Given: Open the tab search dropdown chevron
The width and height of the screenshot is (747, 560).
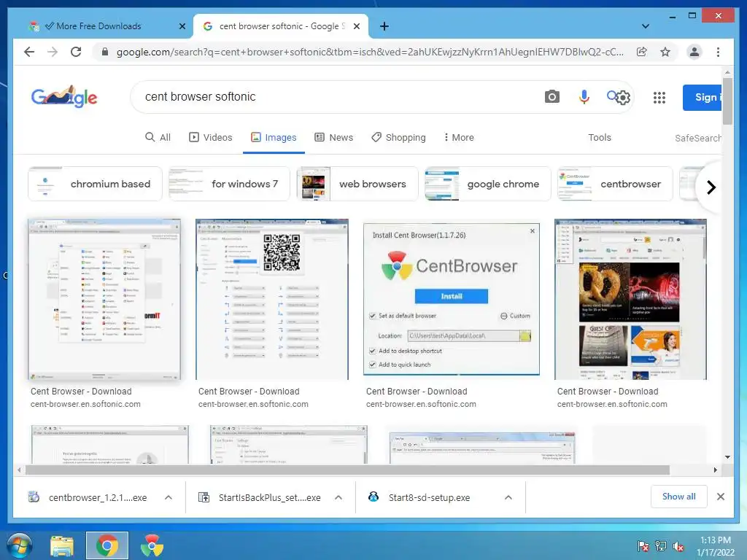Looking at the screenshot, I should click(x=646, y=26).
